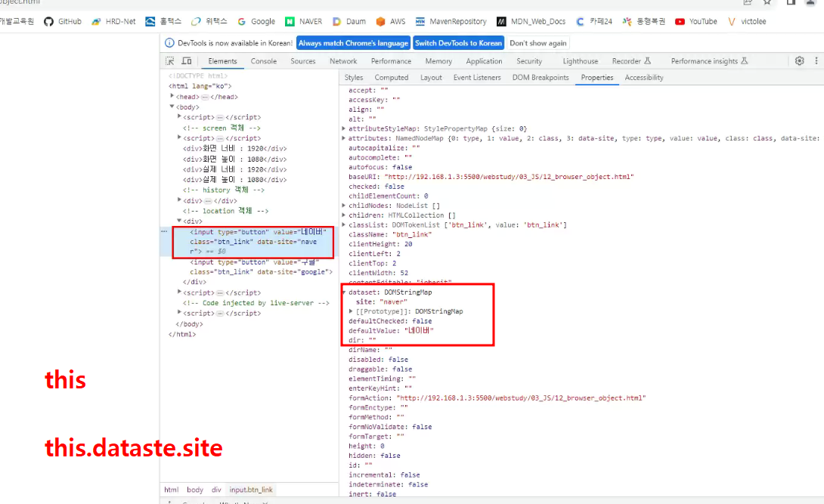
Task: Open the YouTube bookmark
Action: (x=696, y=21)
